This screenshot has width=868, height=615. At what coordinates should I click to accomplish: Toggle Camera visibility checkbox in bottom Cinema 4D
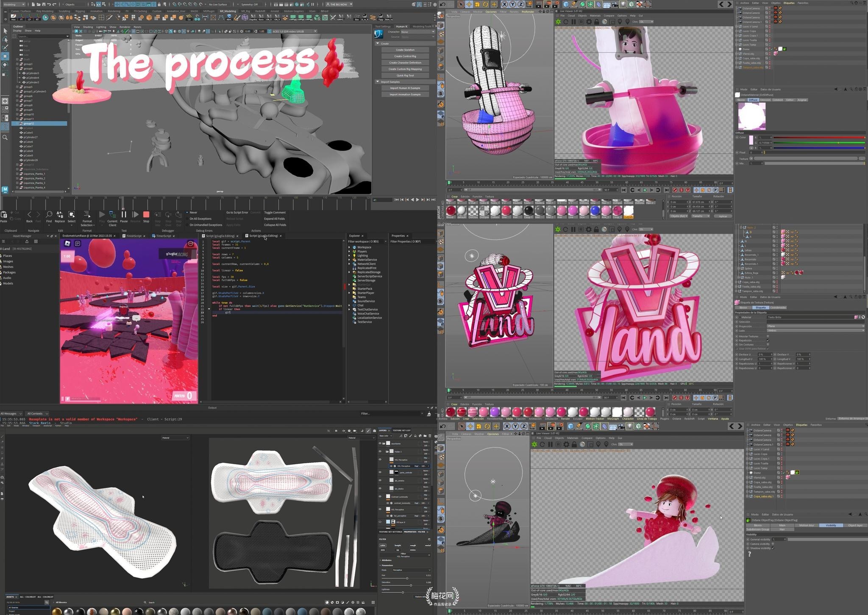tap(773, 544)
